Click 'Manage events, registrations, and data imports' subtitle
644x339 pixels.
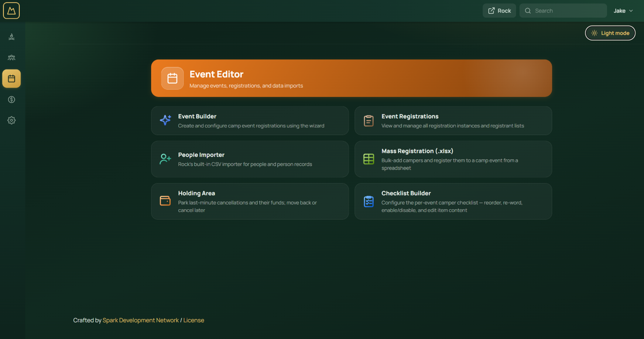pyautogui.click(x=246, y=86)
